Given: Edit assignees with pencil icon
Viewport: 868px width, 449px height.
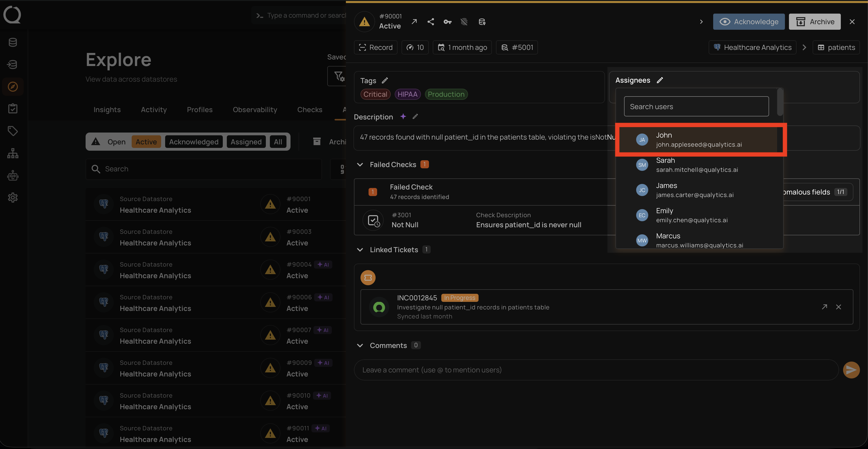Looking at the screenshot, I should pyautogui.click(x=660, y=80).
